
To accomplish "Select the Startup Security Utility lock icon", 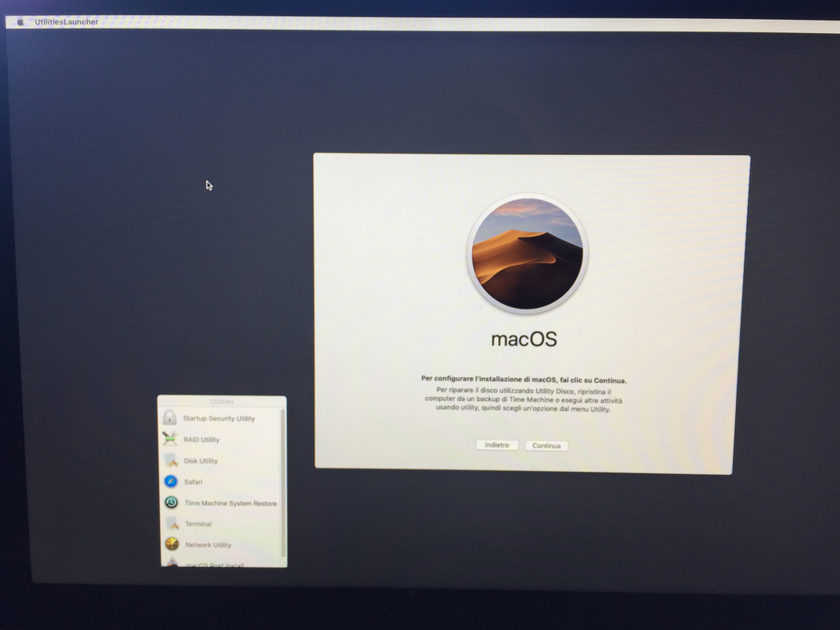I will [170, 417].
